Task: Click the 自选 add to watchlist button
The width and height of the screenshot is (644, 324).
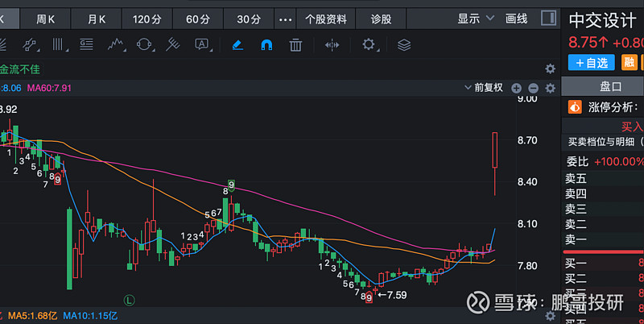Action: tap(591, 62)
